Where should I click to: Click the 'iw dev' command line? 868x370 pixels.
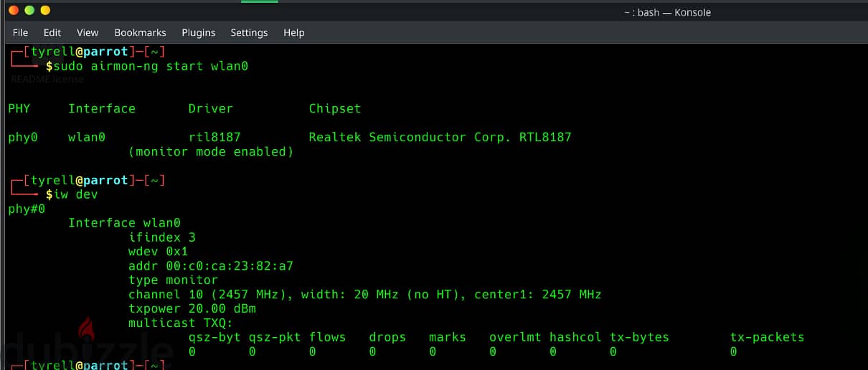(x=75, y=194)
